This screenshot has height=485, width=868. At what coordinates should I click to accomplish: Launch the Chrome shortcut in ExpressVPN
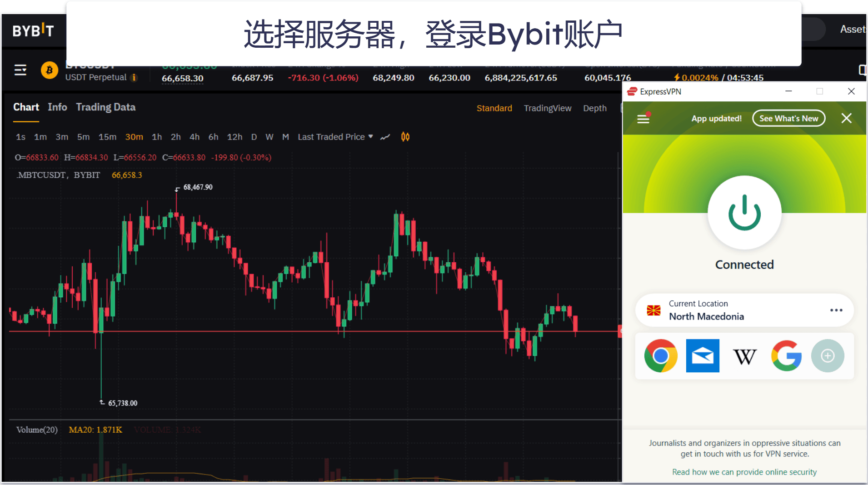tap(661, 355)
